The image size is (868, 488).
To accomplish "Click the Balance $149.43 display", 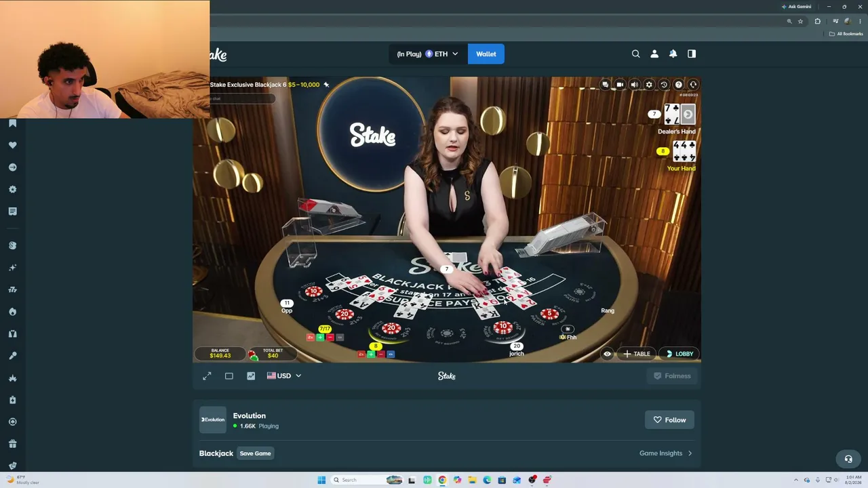I will click(220, 354).
